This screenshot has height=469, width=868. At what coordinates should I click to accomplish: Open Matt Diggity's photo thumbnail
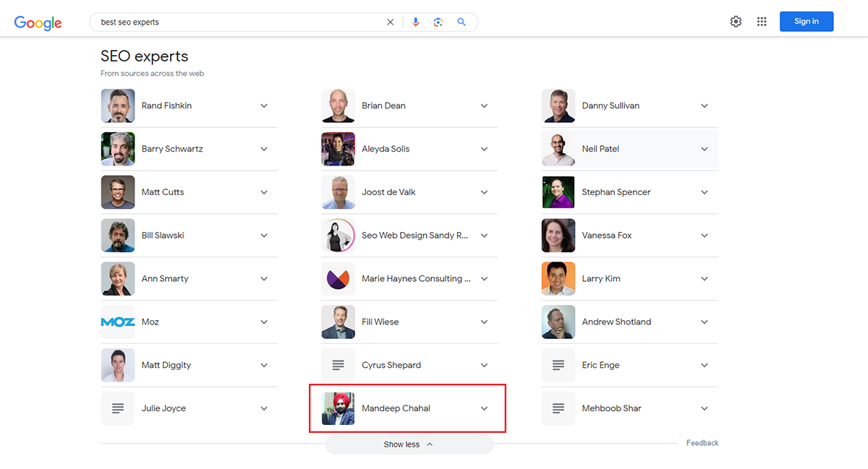118,365
